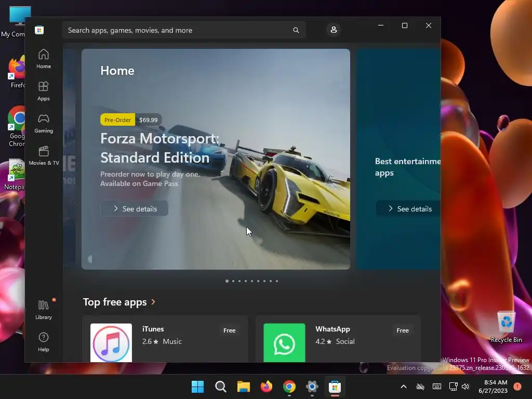Click the Free button on WhatsApp
Image resolution: width=532 pixels, height=399 pixels.
point(403,330)
